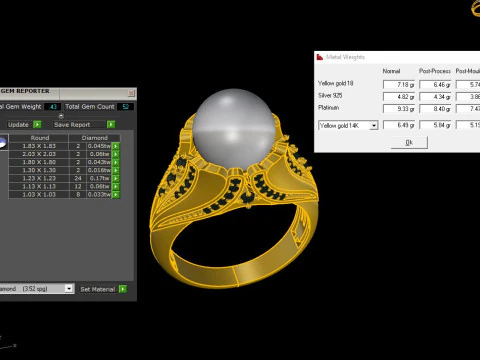Click the Yellow gold 18 label
Screen dimensions: 480x360
[x=335, y=83]
